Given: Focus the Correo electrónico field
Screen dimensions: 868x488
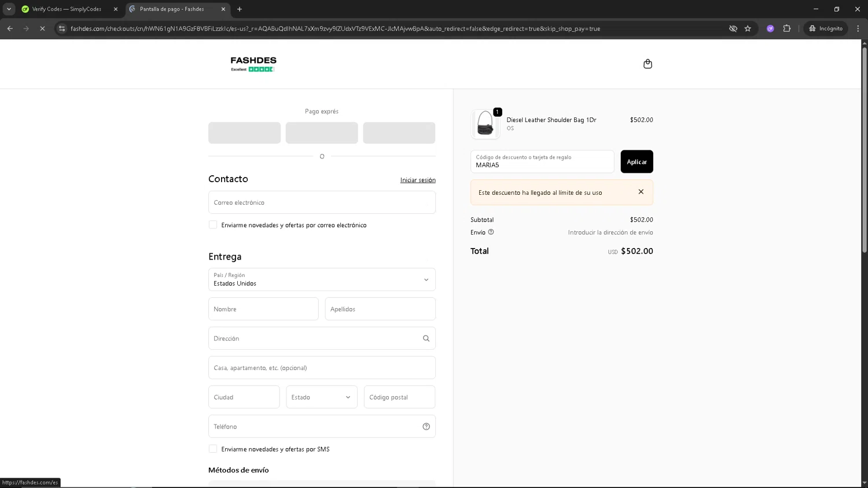Looking at the screenshot, I should coord(322,202).
